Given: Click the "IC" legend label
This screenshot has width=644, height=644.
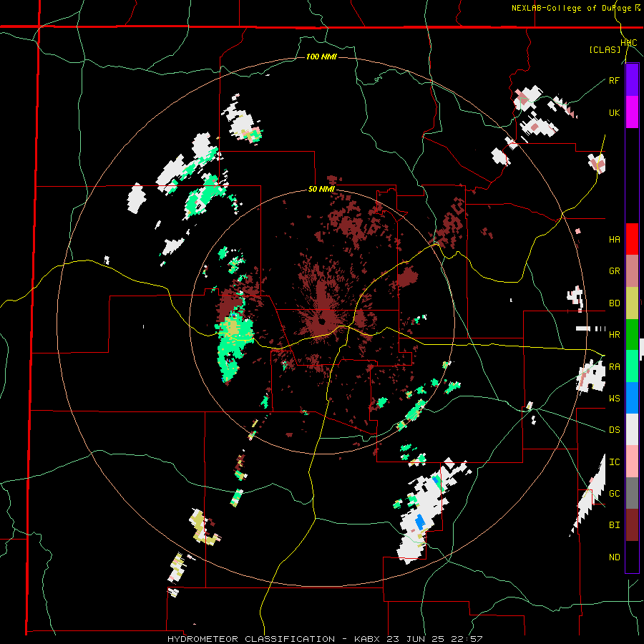Looking at the screenshot, I should (x=614, y=462).
